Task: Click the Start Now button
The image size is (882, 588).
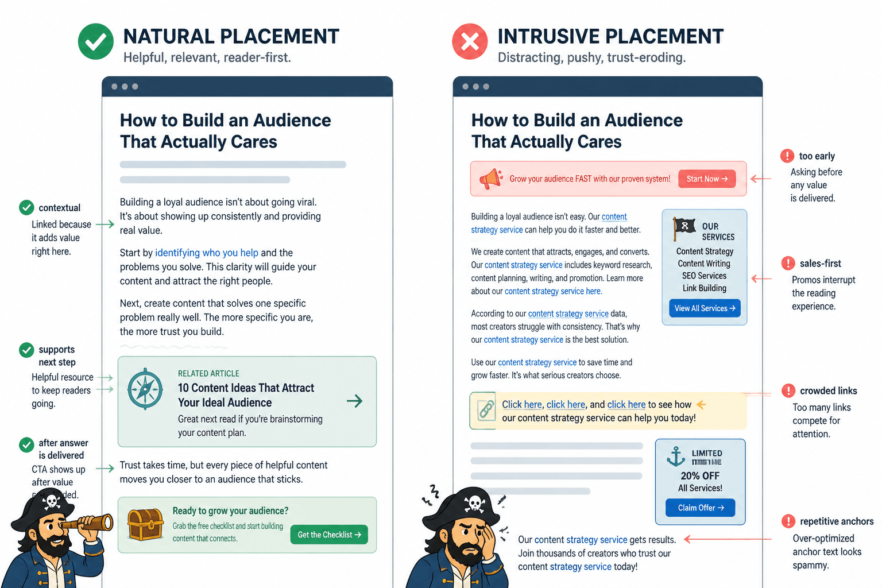Action: (x=707, y=179)
